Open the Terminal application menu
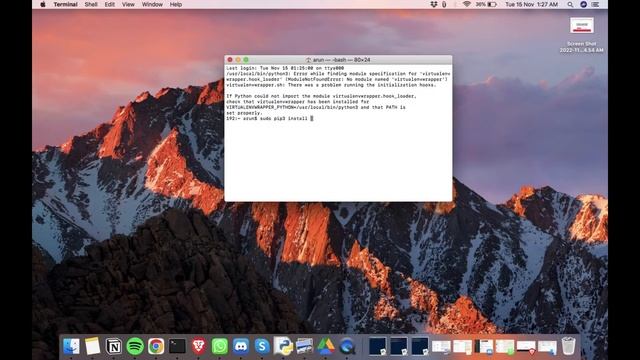The height and width of the screenshot is (360, 640). pyautogui.click(x=65, y=4)
